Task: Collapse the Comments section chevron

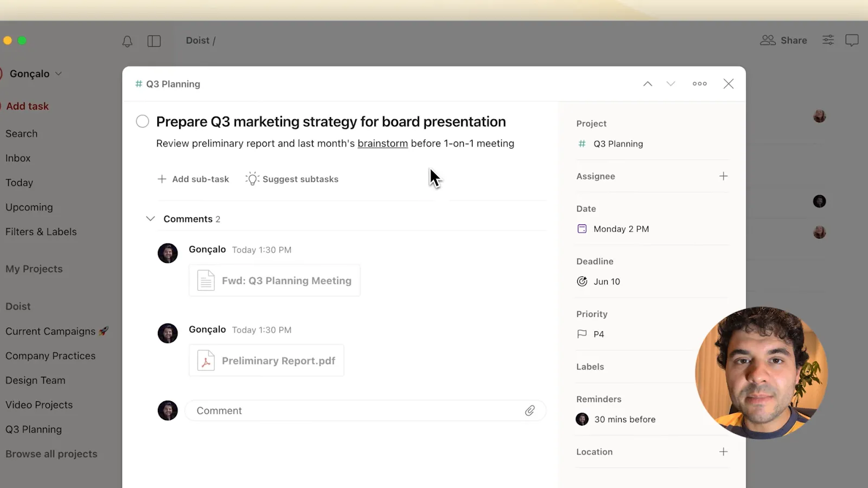Action: (x=150, y=219)
